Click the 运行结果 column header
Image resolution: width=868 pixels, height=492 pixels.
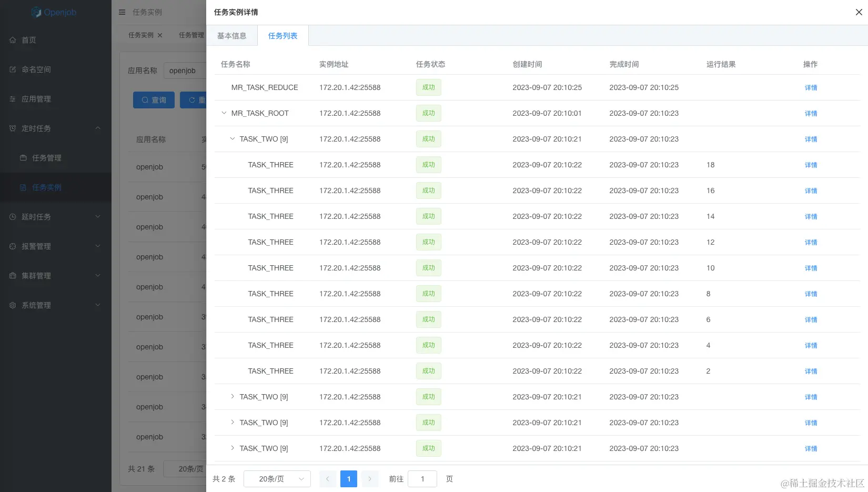coord(721,64)
